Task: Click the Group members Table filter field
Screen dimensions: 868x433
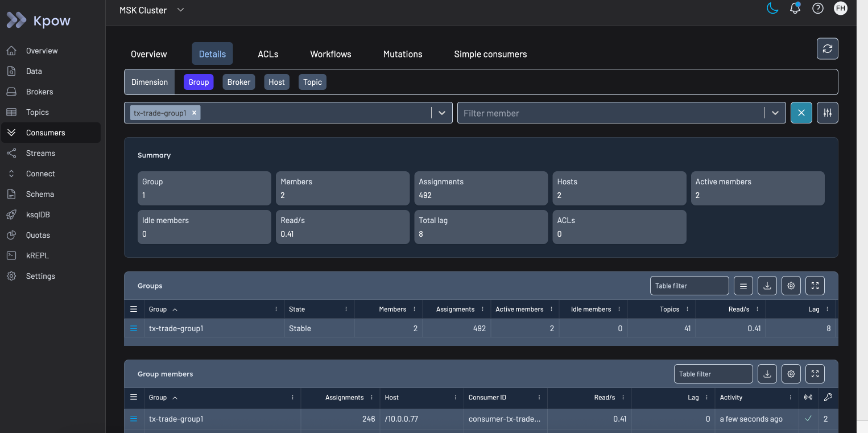Action: pos(713,374)
